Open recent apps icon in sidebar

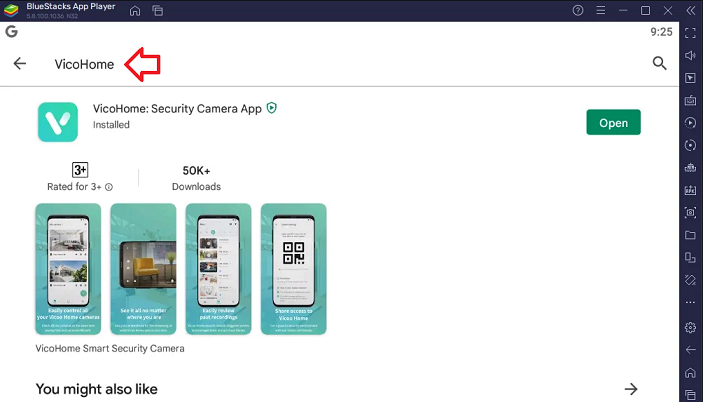(x=690, y=395)
